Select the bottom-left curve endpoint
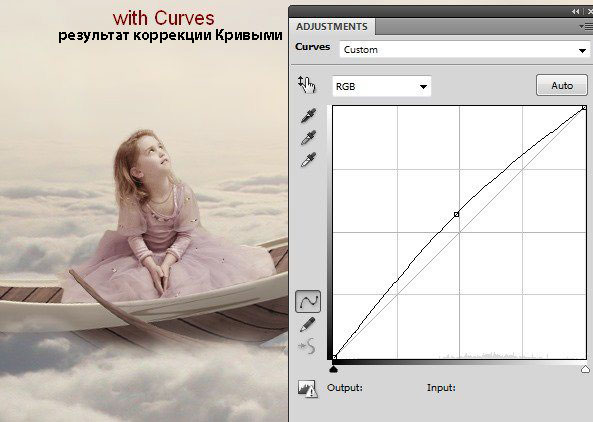 [334, 357]
